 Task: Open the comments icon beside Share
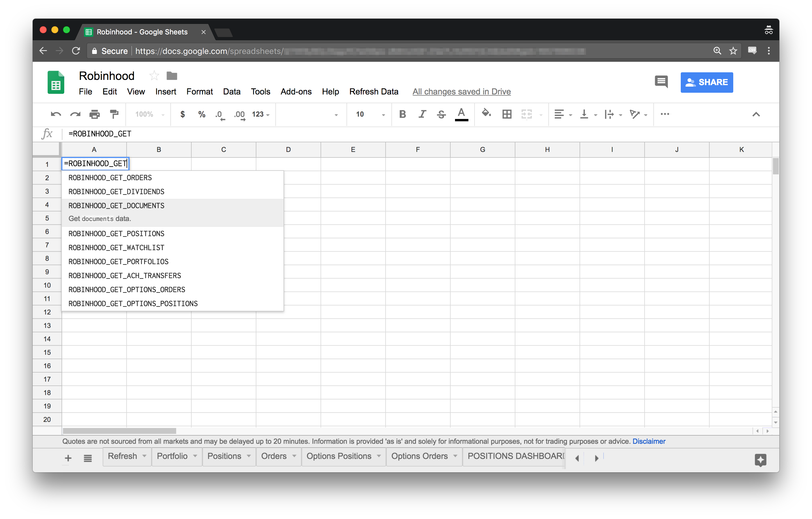[x=661, y=82]
